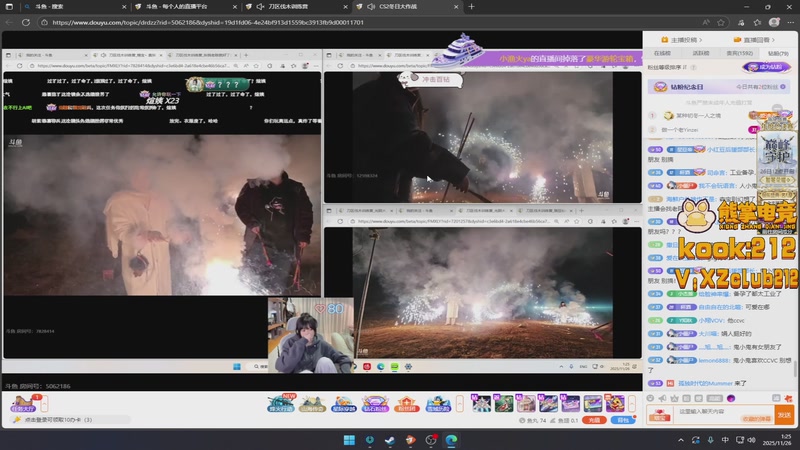Expand the activity list arrow
Screen dimensions: 800x450
point(460,404)
